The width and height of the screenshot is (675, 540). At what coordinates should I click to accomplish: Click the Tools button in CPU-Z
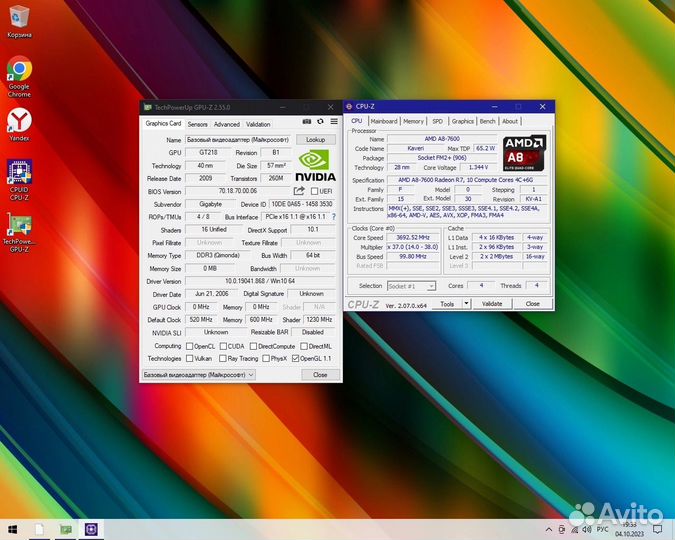[x=447, y=304]
